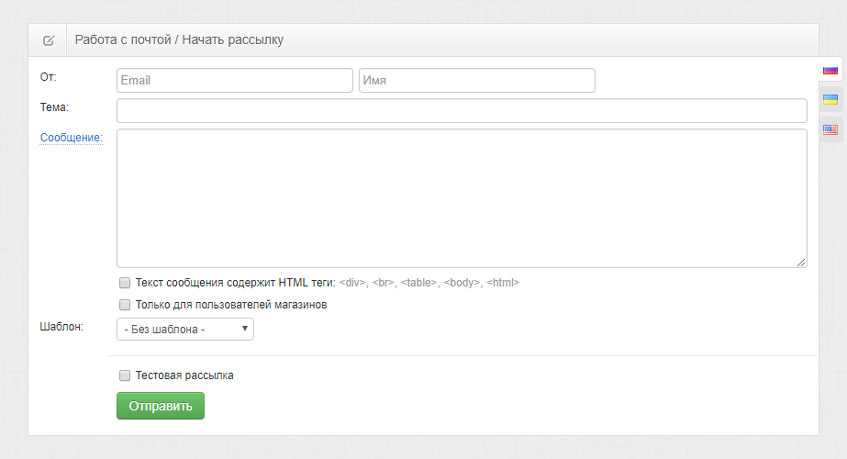
Task: Switch to the US flag language tab
Action: (x=830, y=130)
